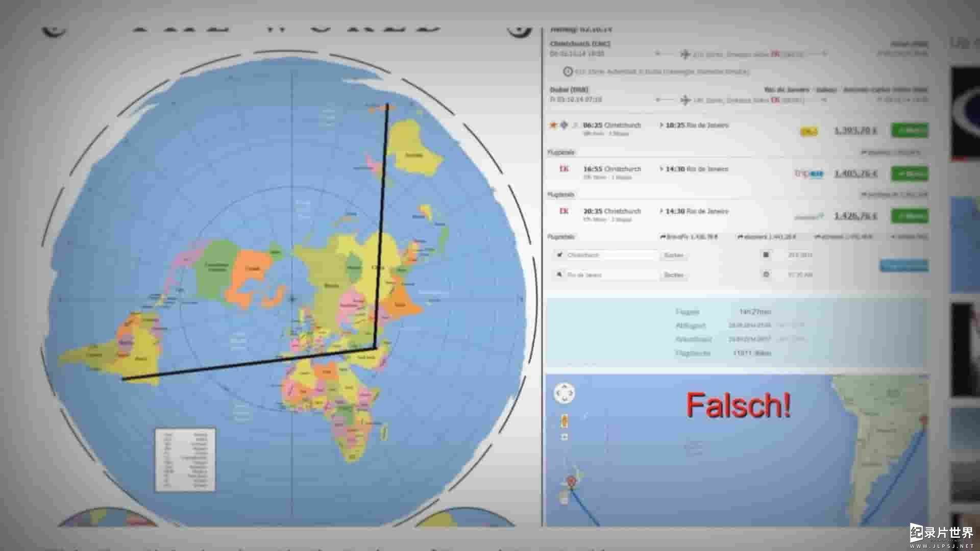Screen dimensions: 980x551
Task: Click the airline logo beside the orange star
Action: tap(564, 125)
